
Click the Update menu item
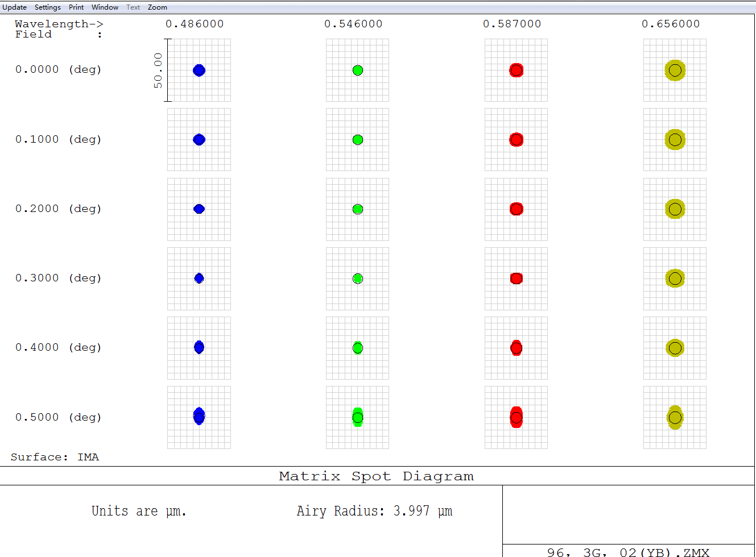pyautogui.click(x=14, y=7)
